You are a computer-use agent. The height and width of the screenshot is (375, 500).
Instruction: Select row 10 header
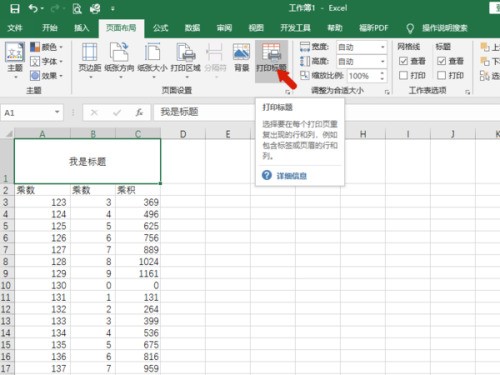(x=7, y=285)
